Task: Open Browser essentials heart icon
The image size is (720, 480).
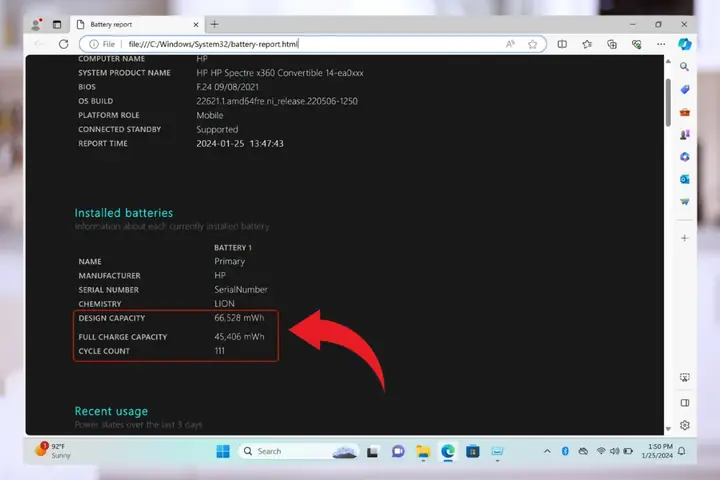Action: [x=636, y=44]
